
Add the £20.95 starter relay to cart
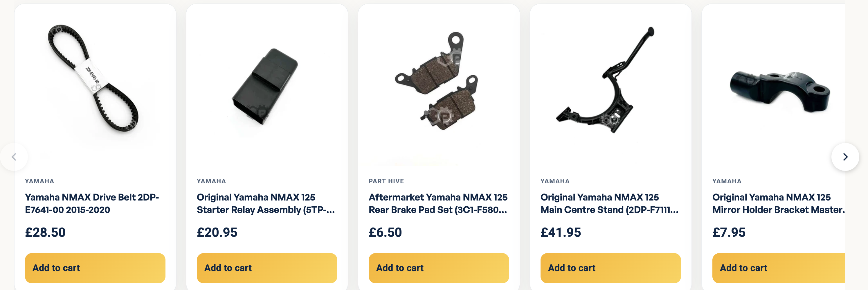[x=267, y=268]
